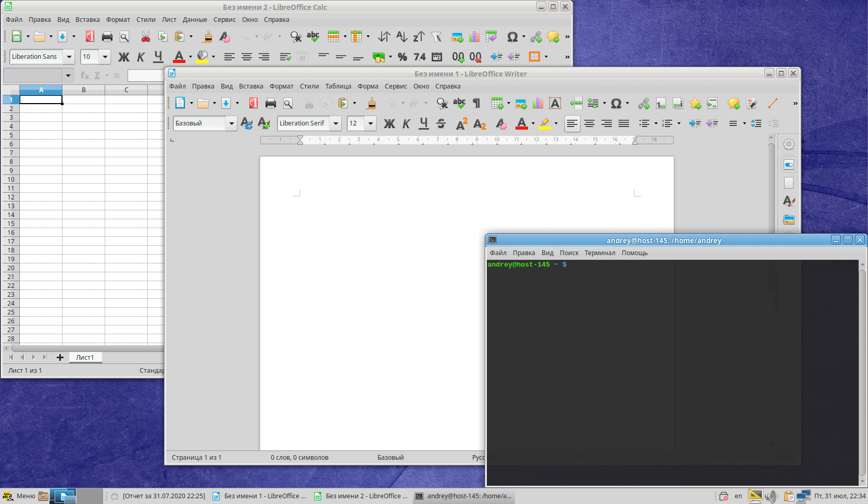Enable Justified alignment in Writer
The height and width of the screenshot is (504, 868).
click(624, 123)
